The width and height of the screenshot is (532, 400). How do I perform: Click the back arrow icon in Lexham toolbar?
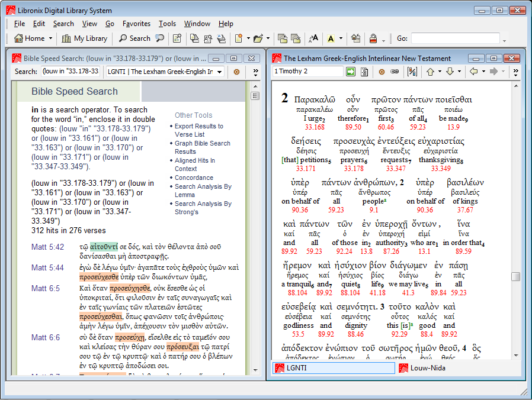pyautogui.click(x=473, y=72)
